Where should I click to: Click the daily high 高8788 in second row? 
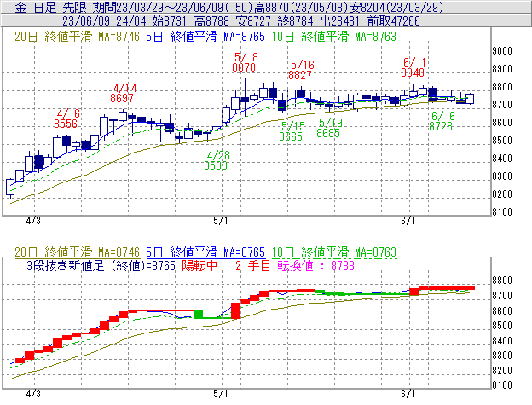[x=211, y=21]
